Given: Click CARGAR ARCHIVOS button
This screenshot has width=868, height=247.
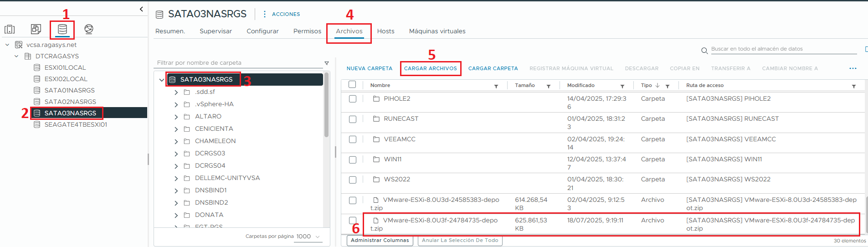Looking at the screenshot, I should coord(431,68).
